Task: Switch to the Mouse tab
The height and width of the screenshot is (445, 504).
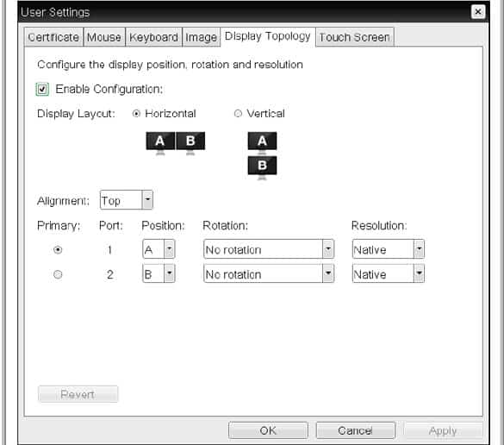Action: click(x=104, y=37)
